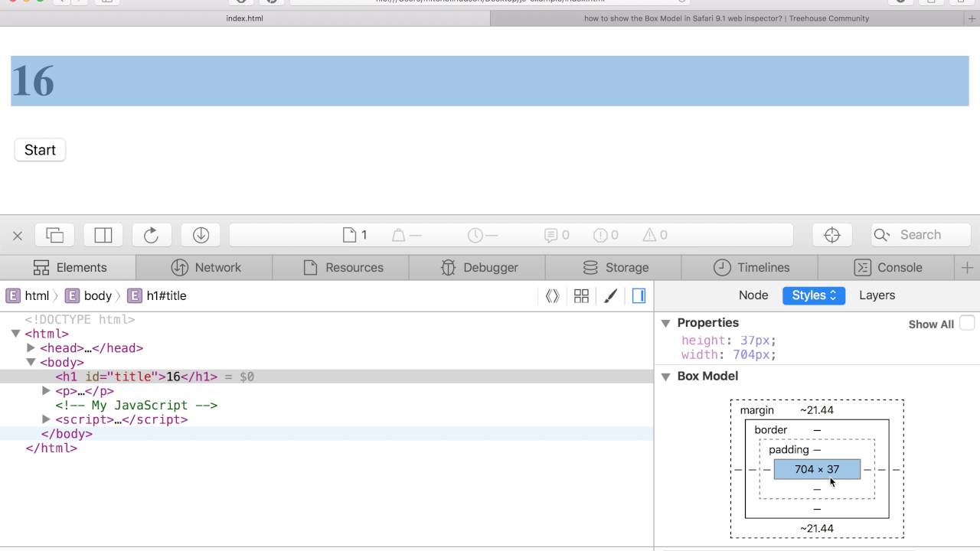Start element selection with the crosshair icon
This screenshot has height=551, width=980.
point(832,235)
